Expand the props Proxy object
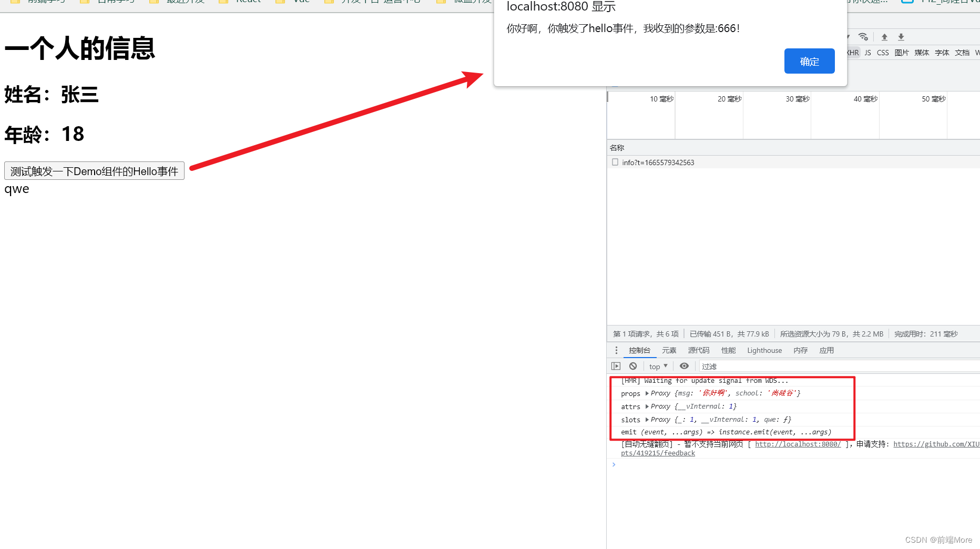980x549 pixels. (x=647, y=393)
